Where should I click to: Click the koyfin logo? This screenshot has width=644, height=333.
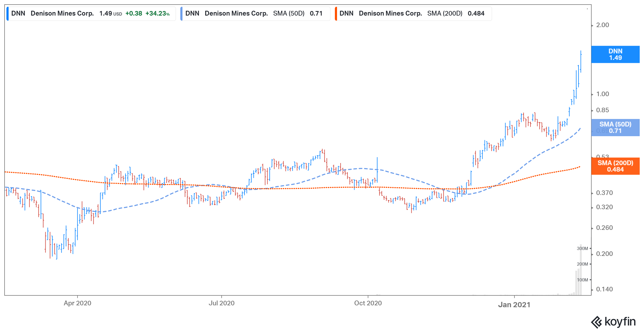pyautogui.click(x=613, y=322)
